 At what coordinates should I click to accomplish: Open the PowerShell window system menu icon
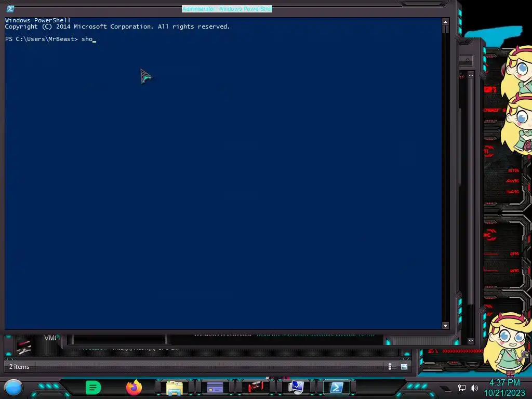coord(10,9)
